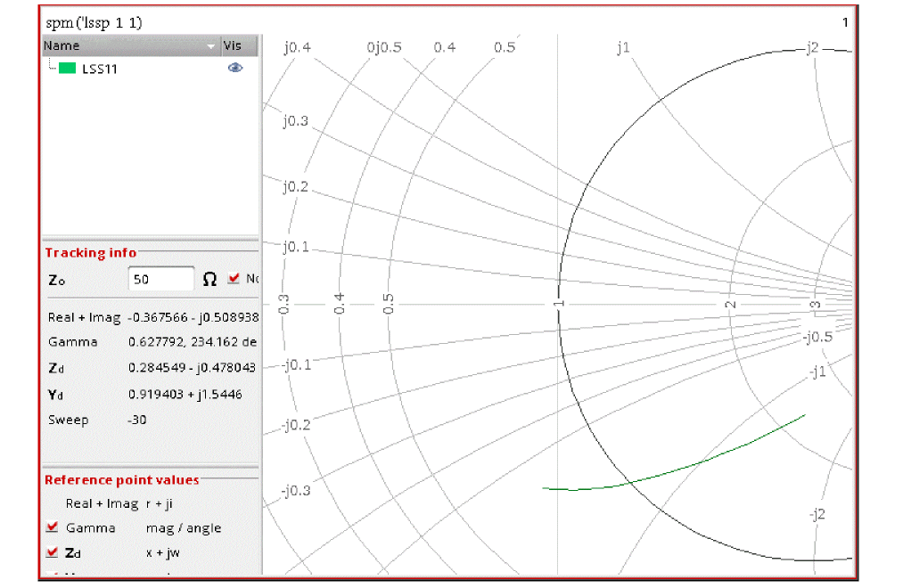Click the Zd tracking value readout
Viewport: 903px width, 588px height.
click(x=193, y=367)
